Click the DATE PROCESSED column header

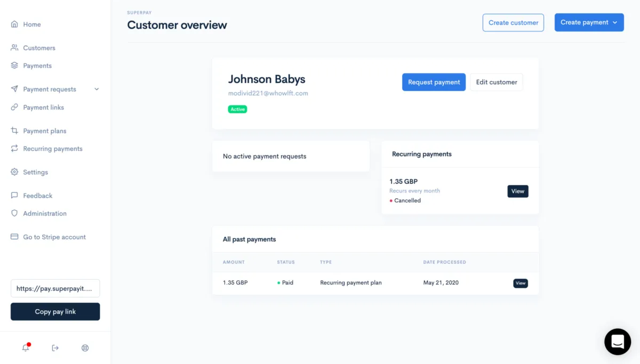point(445,262)
